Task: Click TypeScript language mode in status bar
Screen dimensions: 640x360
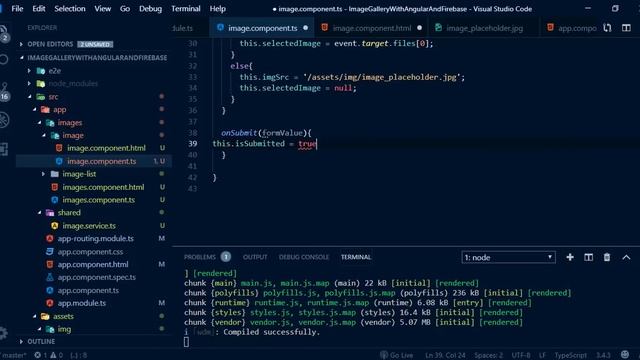Action: 570,355
